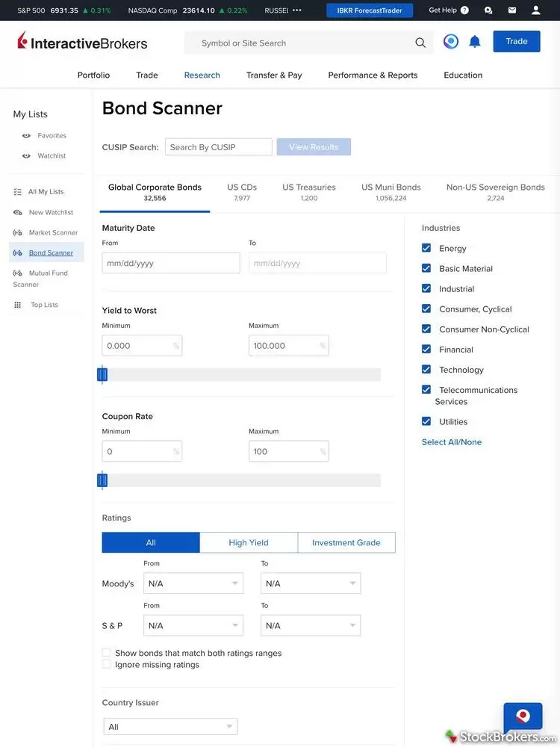Click the Bond Scanner radar icon
Screen dimensions: 560x747
pos(18,253)
